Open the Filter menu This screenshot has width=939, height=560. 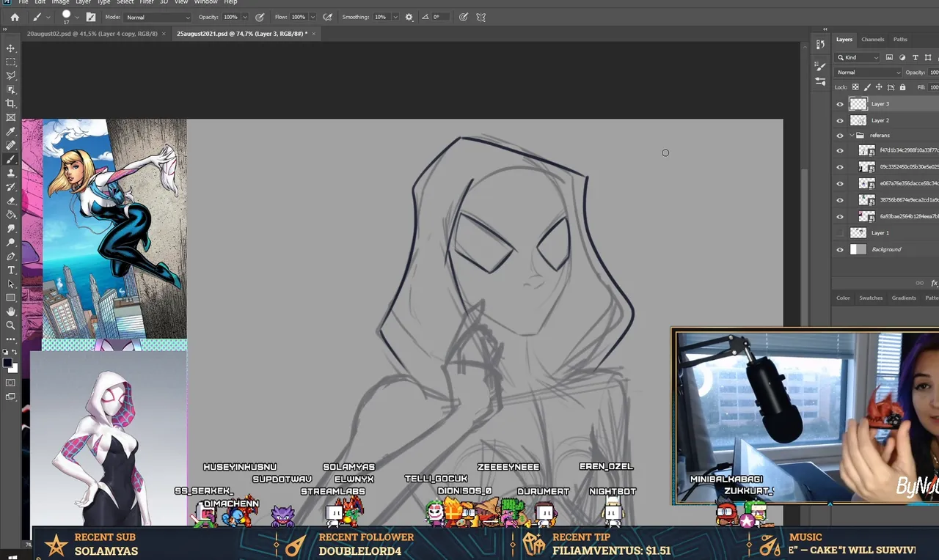[x=147, y=2]
